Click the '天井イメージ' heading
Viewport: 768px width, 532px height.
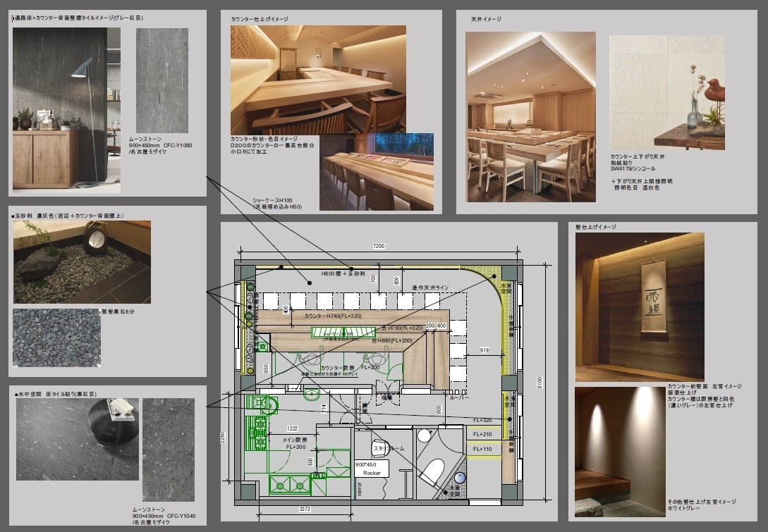coord(486,19)
